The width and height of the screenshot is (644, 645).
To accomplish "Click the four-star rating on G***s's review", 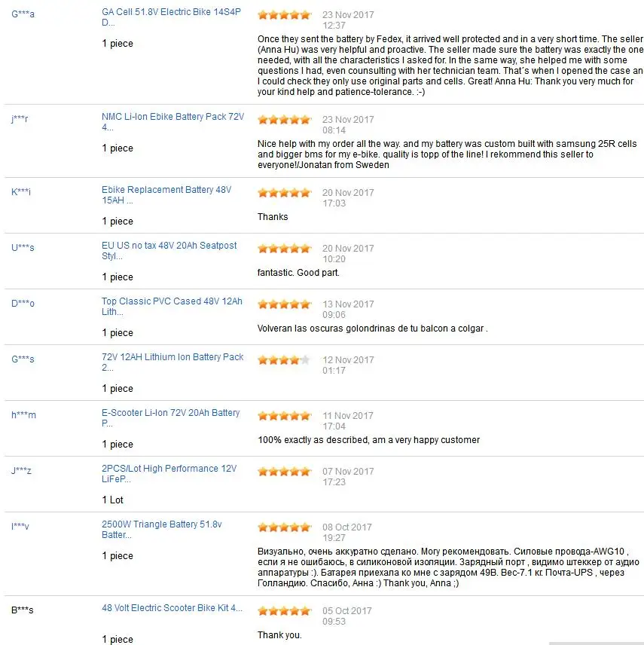I will point(284,360).
